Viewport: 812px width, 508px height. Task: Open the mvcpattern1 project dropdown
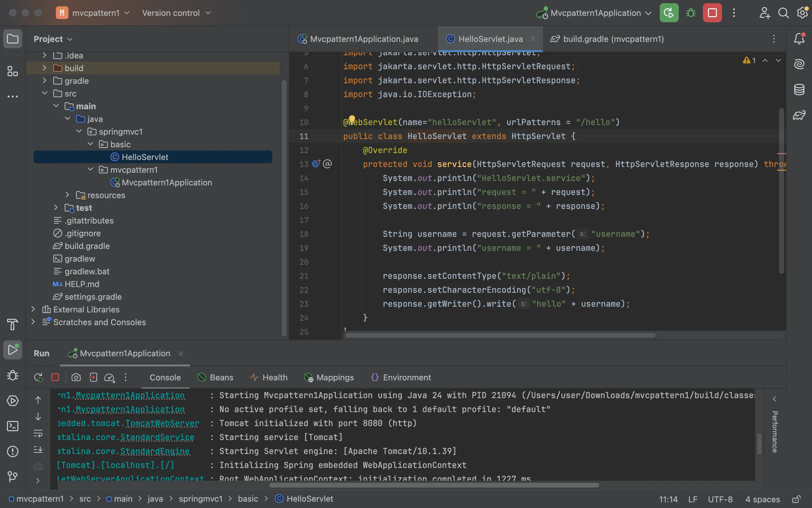pyautogui.click(x=93, y=13)
